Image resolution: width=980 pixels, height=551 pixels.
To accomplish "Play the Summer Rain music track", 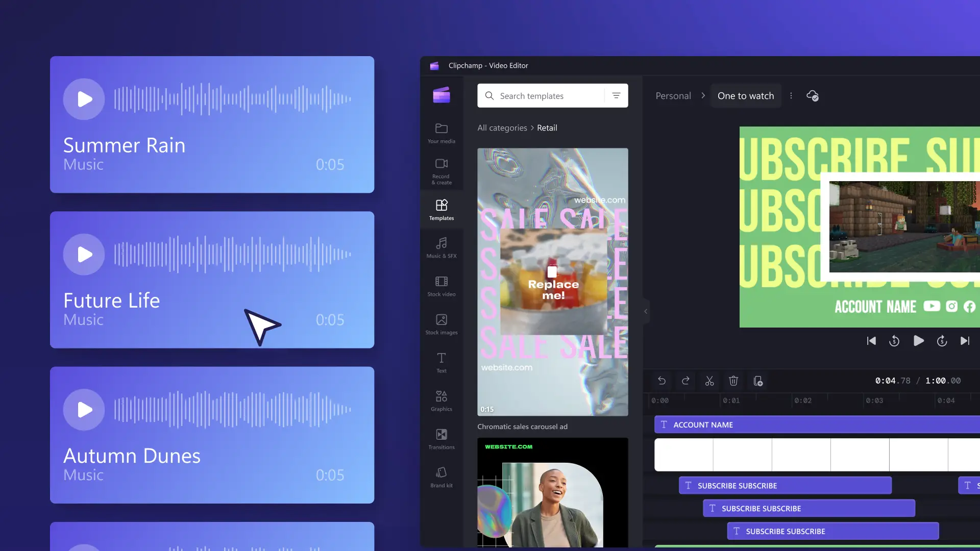I will (84, 98).
